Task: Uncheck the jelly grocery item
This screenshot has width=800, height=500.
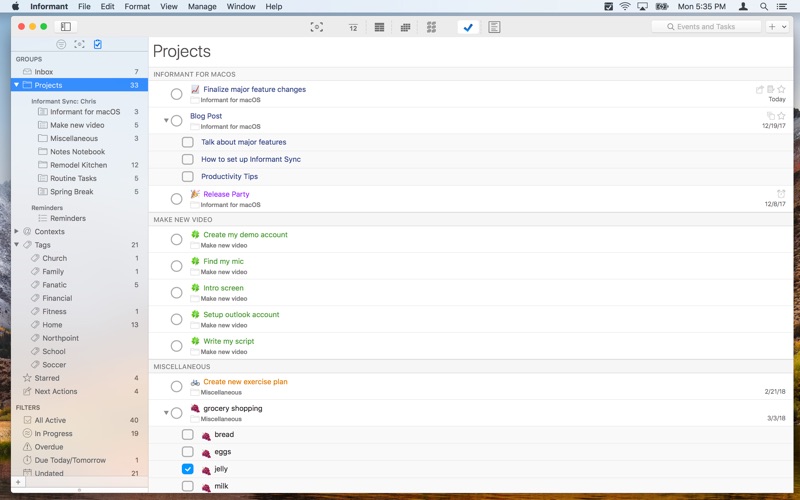Action: 188,469
